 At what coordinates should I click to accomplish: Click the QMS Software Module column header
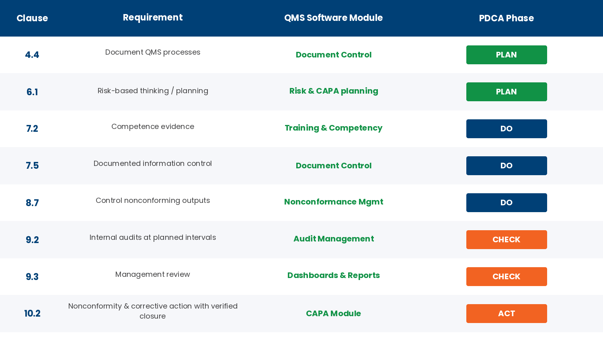pyautogui.click(x=334, y=18)
